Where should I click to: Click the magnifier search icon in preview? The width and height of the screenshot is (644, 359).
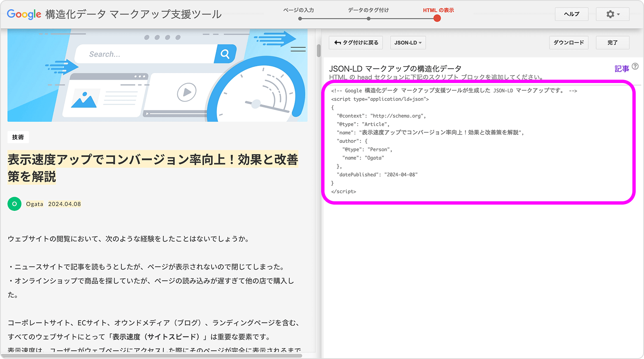pos(225,54)
